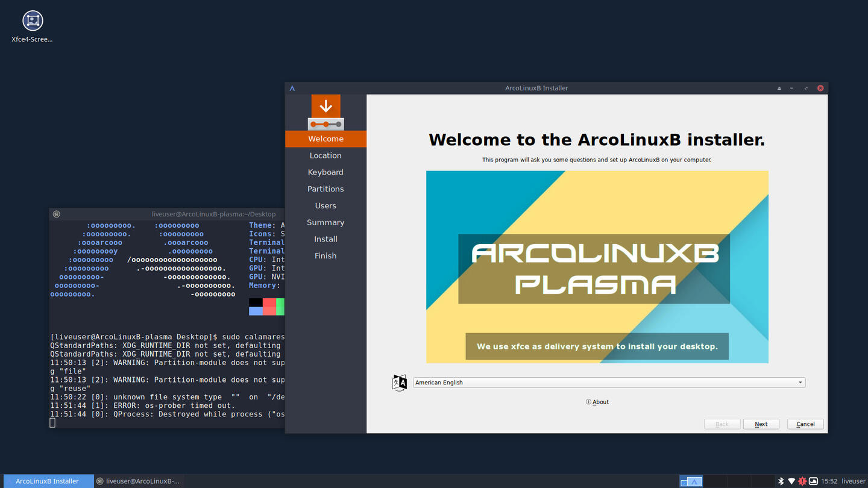Open the About link

pyautogui.click(x=597, y=402)
